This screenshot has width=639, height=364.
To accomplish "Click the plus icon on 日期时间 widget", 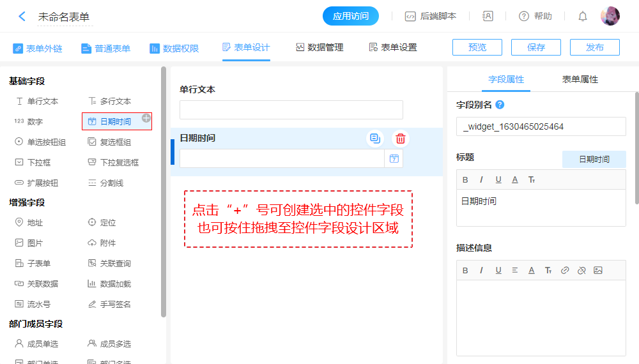I will (x=146, y=118).
